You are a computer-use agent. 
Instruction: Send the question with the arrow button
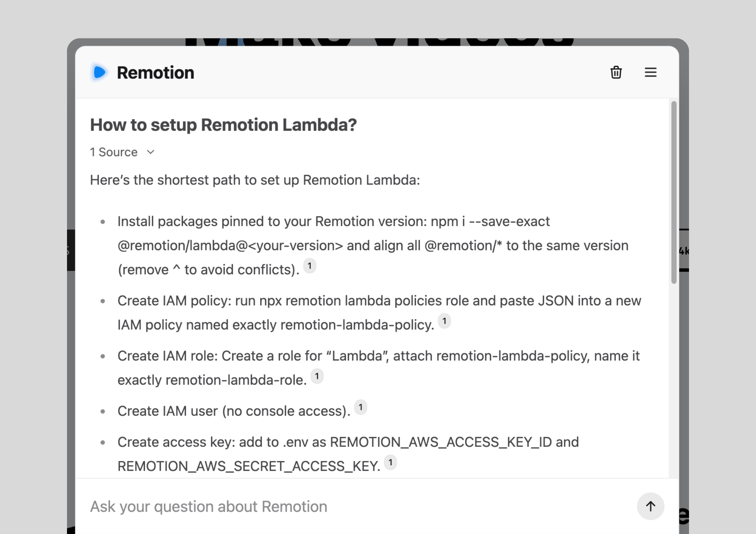[650, 506]
